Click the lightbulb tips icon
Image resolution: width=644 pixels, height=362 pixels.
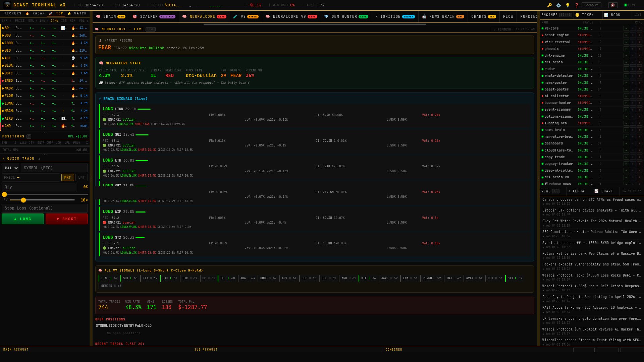point(568,5)
